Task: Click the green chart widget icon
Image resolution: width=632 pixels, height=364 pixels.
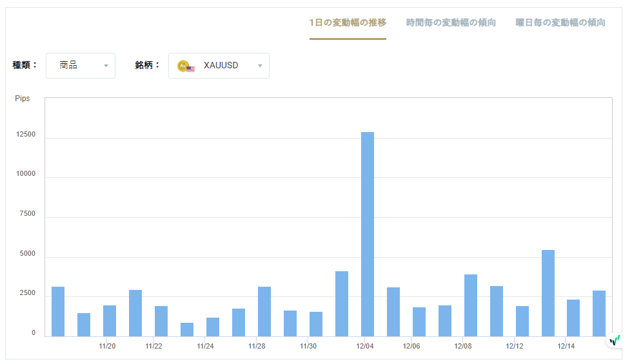Action: (x=615, y=341)
